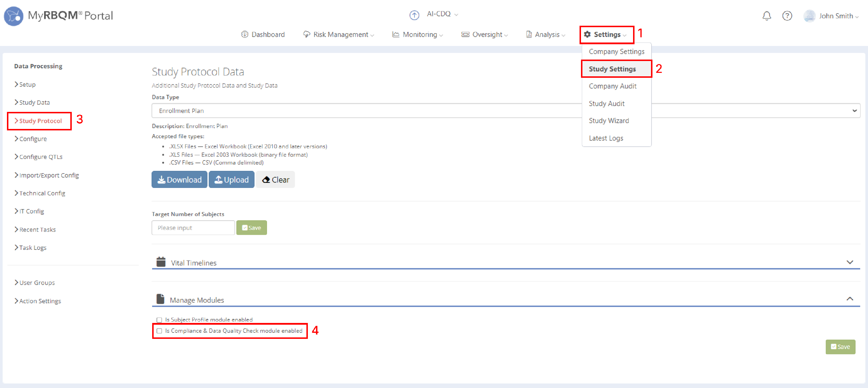868x388 pixels.
Task: Select Company Audit from the Settings menu
Action: click(x=612, y=86)
